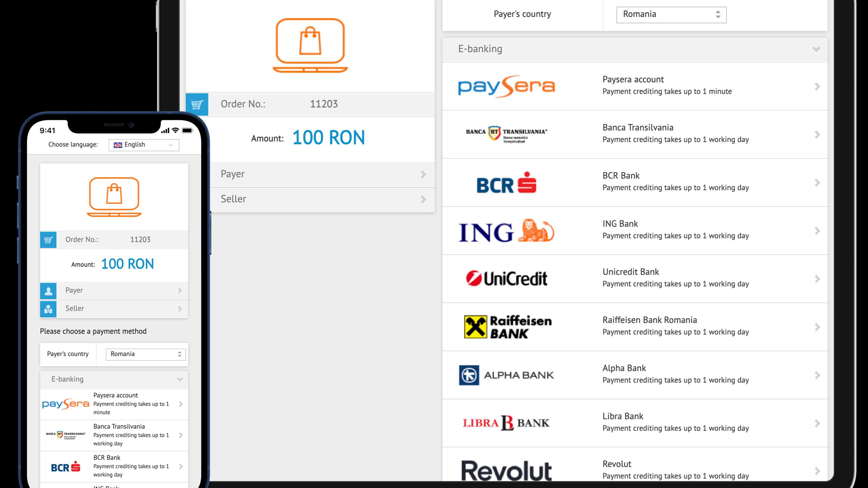Viewport: 868px width, 488px height.
Task: Select Unicredit Bank payment option
Action: click(635, 279)
